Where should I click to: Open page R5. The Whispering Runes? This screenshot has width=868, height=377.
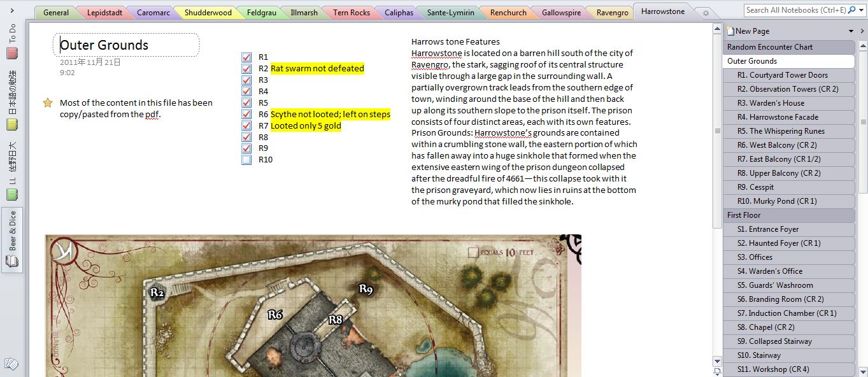[x=789, y=131]
